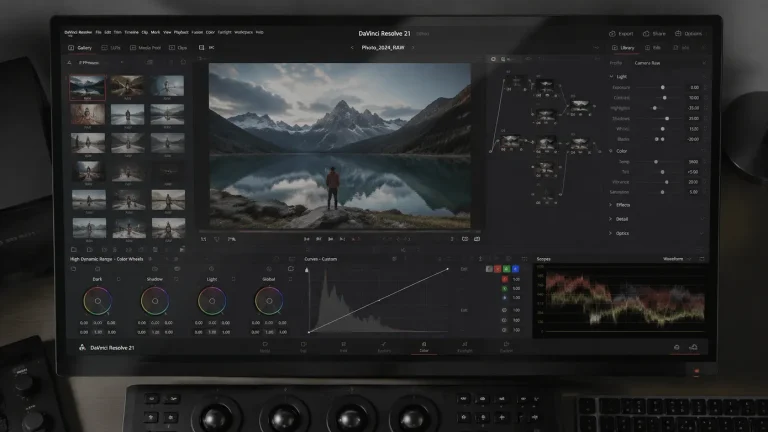The image size is (768, 432).
Task: Expand the Optics section
Action: tap(611, 233)
